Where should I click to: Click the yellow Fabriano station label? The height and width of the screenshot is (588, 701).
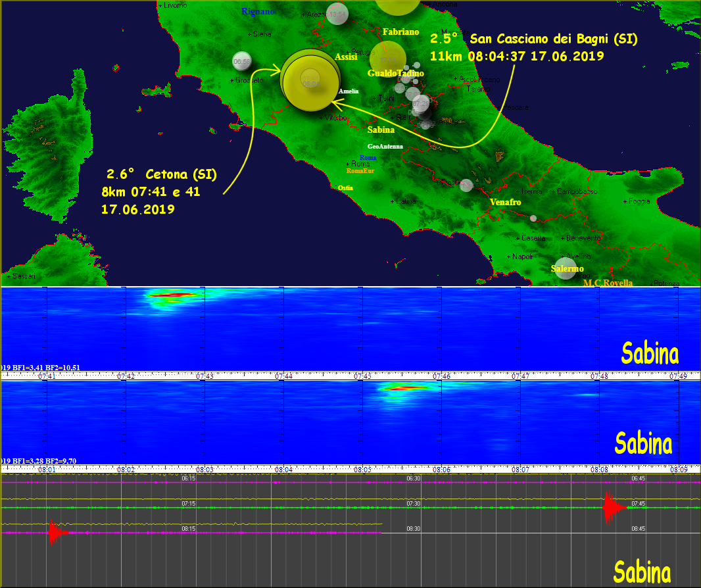click(x=400, y=32)
